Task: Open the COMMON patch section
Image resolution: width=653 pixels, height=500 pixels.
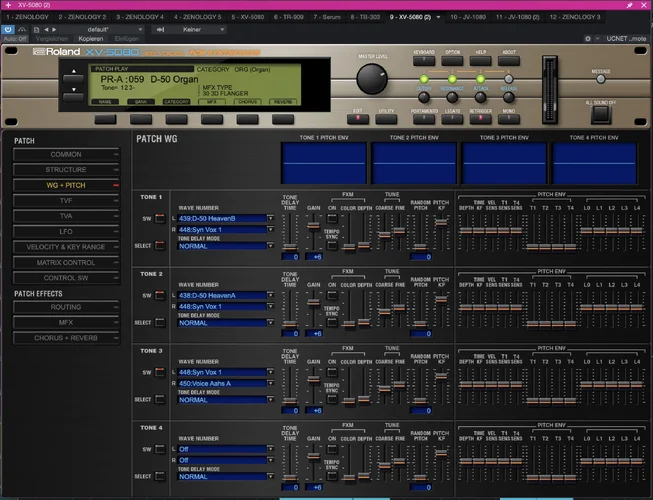Action: click(x=66, y=154)
